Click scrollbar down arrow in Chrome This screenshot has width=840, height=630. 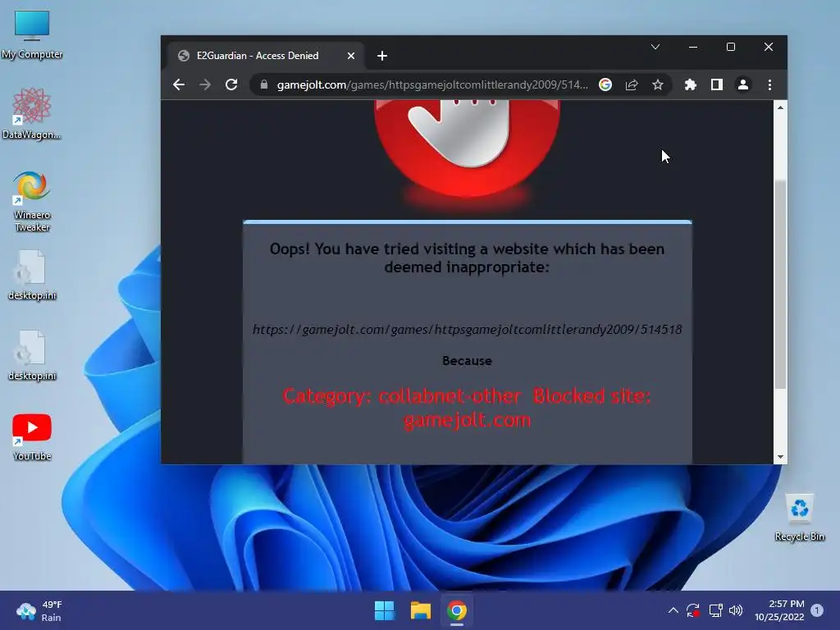point(781,457)
